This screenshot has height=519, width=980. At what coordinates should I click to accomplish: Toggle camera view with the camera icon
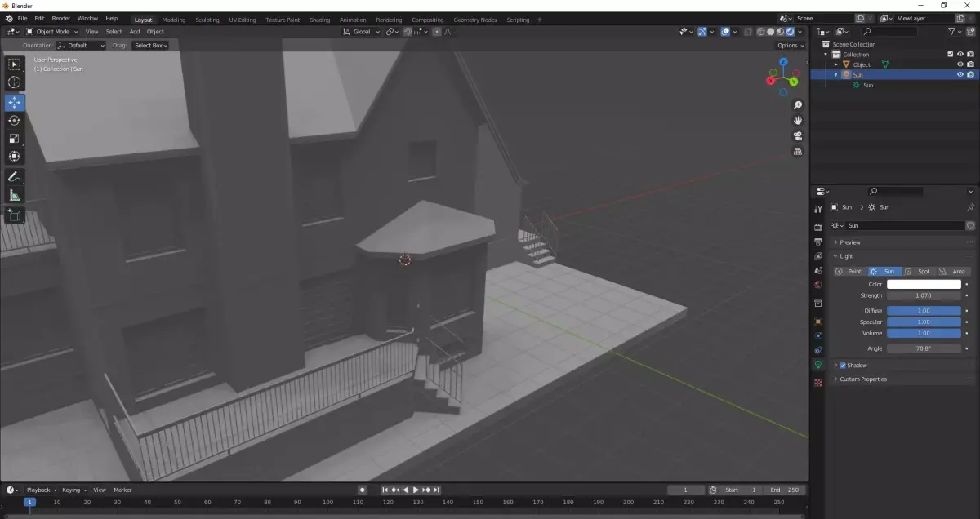point(798,136)
